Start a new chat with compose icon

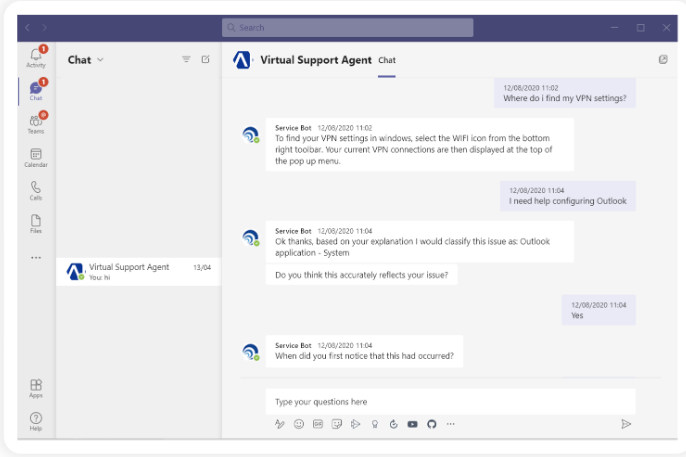206,60
